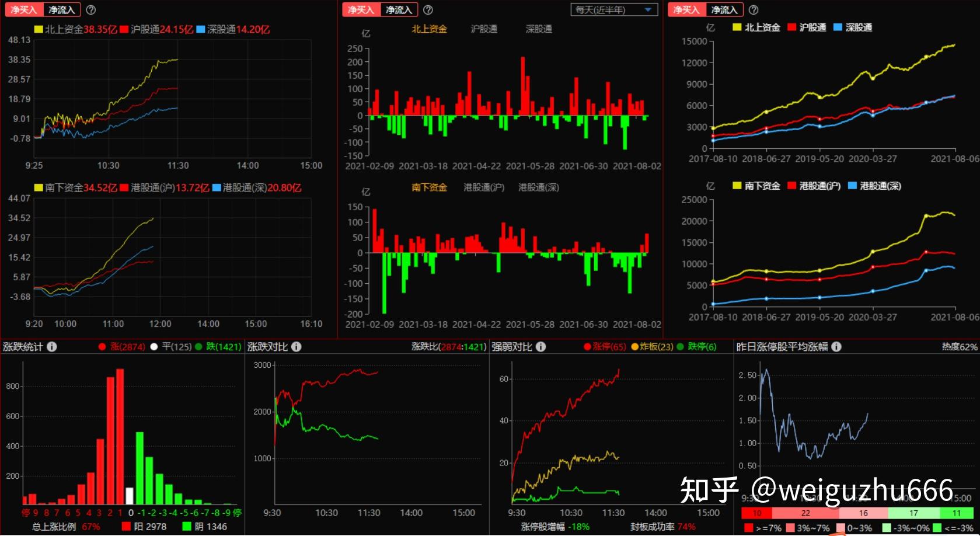Screen dimensions: 980x536
Task: Click 阴 1346 legend entry
Action: [205, 527]
